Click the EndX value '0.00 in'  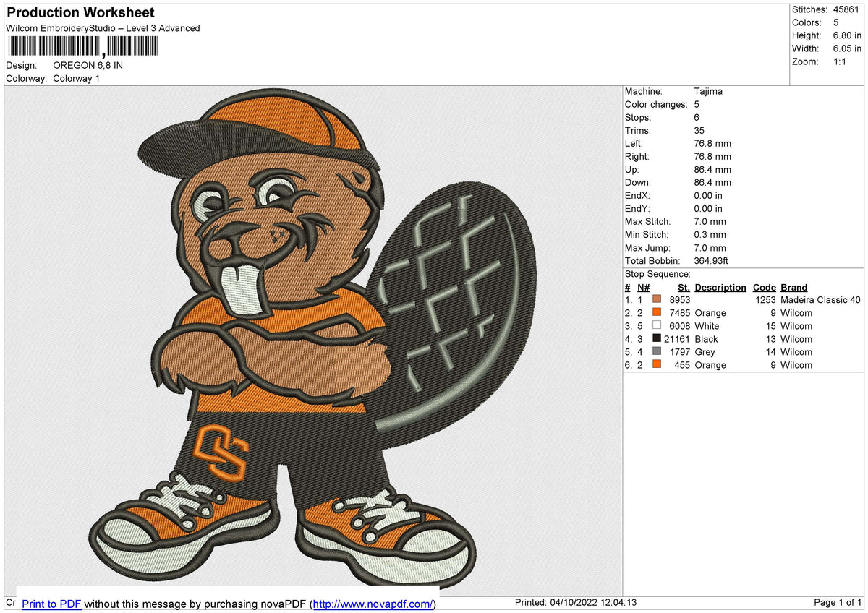[708, 195]
